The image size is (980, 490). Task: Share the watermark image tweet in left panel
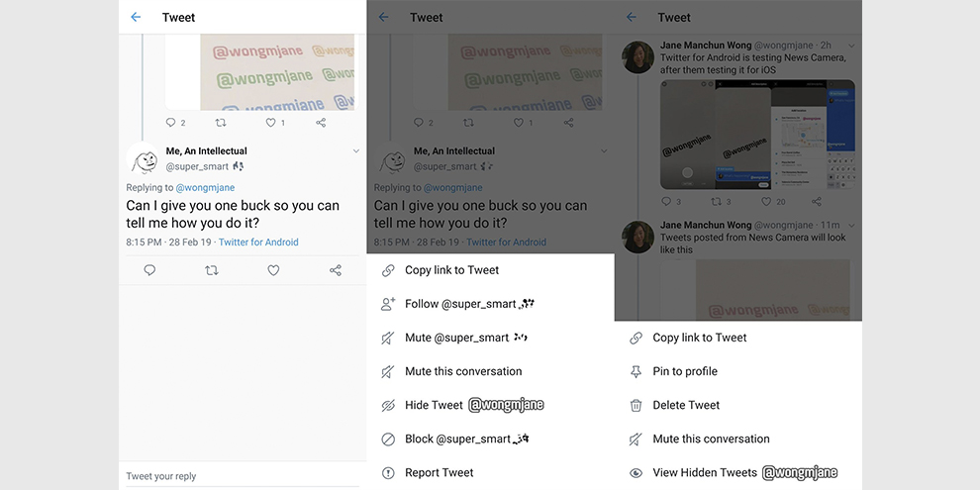321,123
